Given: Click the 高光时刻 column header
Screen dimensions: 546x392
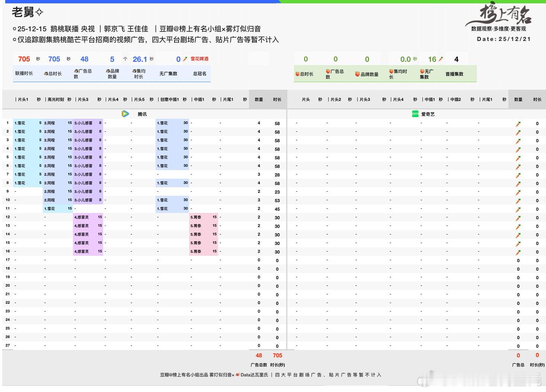Looking at the screenshot, I should point(56,99).
